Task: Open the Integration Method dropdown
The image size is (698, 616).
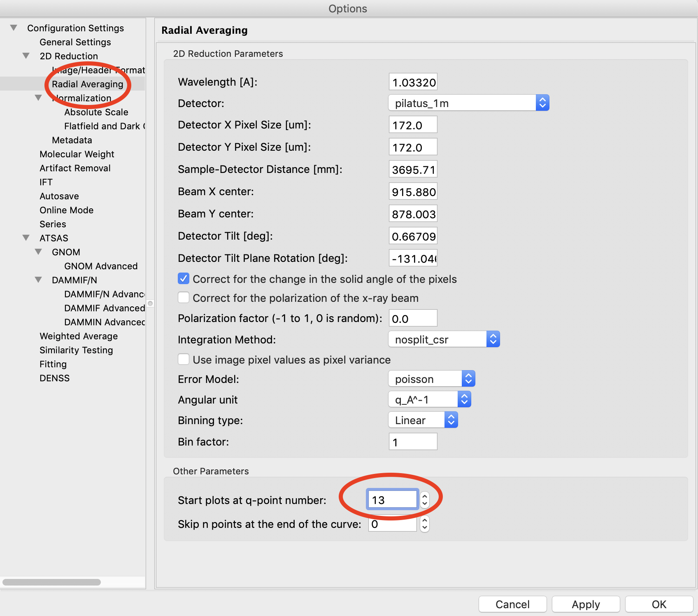Action: pos(444,339)
